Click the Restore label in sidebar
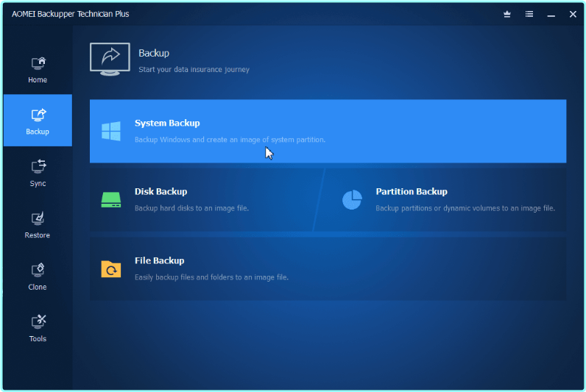The width and height of the screenshot is (586, 392). (x=38, y=235)
